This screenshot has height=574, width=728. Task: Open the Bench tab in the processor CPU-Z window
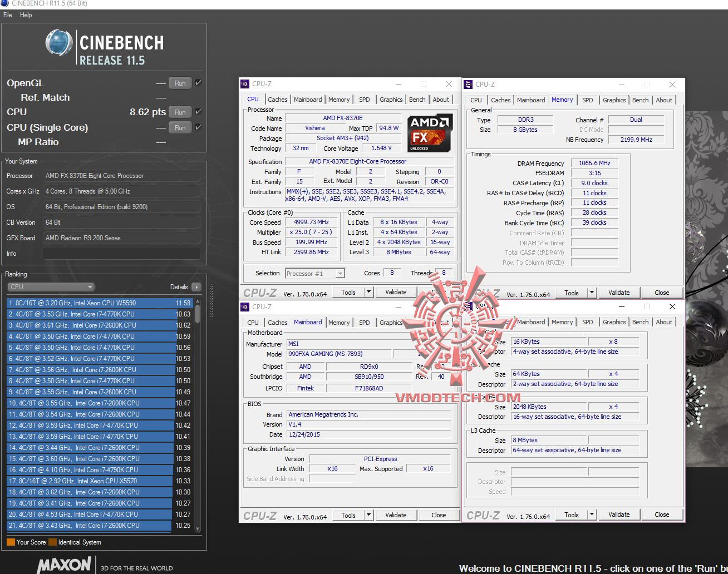[x=417, y=100]
